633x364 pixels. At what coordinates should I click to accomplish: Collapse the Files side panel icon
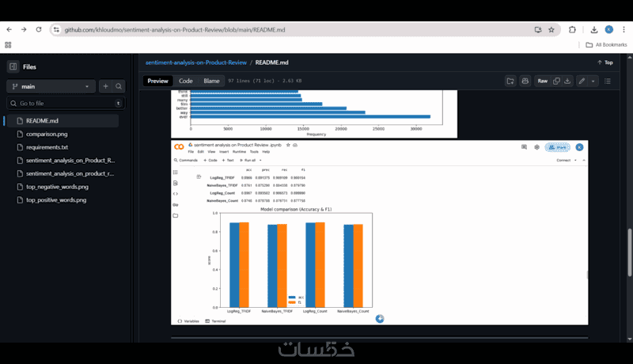tap(13, 66)
